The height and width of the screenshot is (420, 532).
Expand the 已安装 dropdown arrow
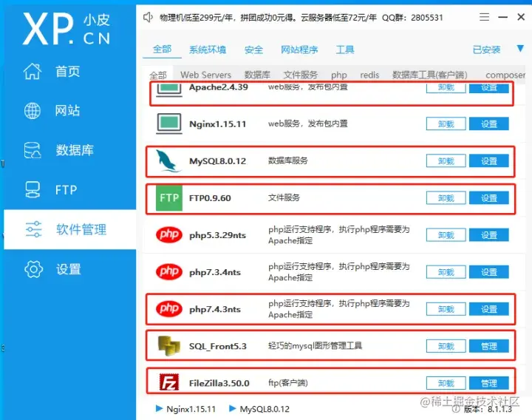(520, 49)
